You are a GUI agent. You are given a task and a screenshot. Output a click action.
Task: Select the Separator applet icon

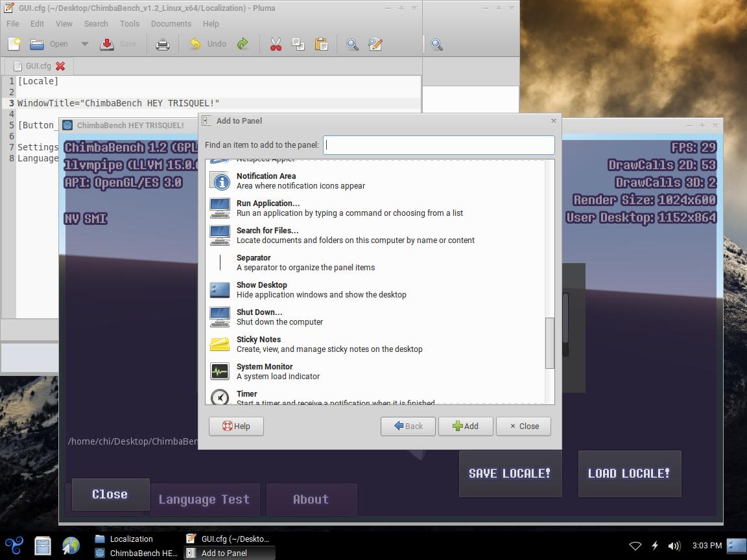tap(220, 262)
